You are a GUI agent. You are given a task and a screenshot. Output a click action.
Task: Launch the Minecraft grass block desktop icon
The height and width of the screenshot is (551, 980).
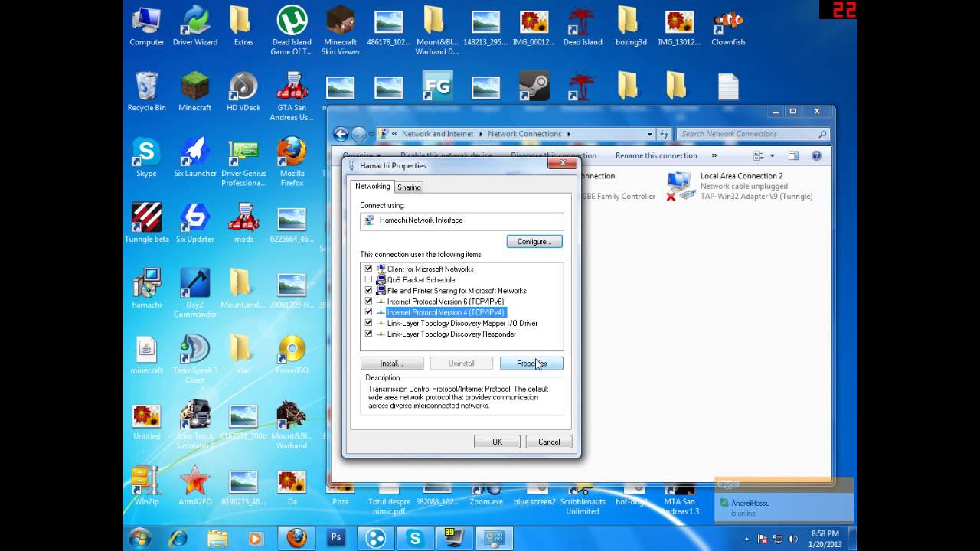click(x=194, y=92)
